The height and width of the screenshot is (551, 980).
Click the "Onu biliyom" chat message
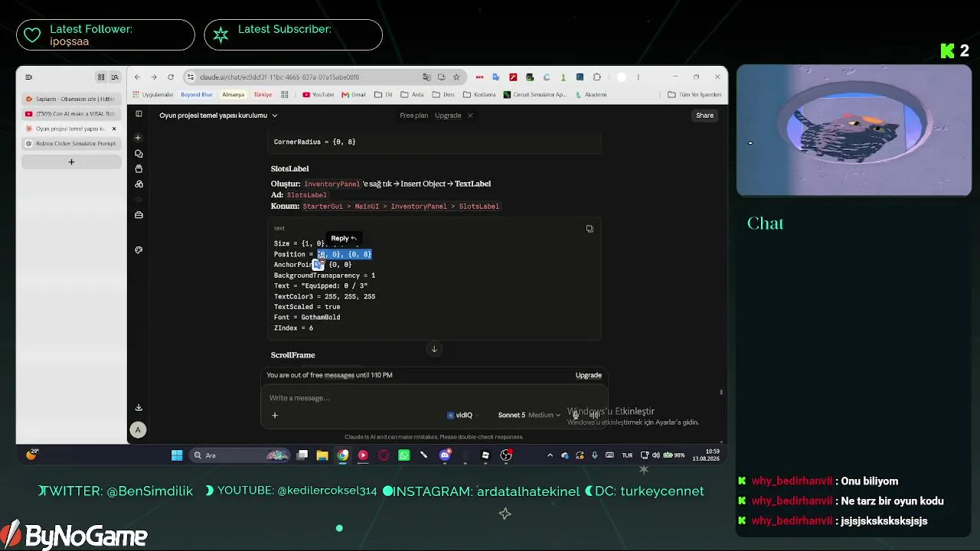point(870,481)
